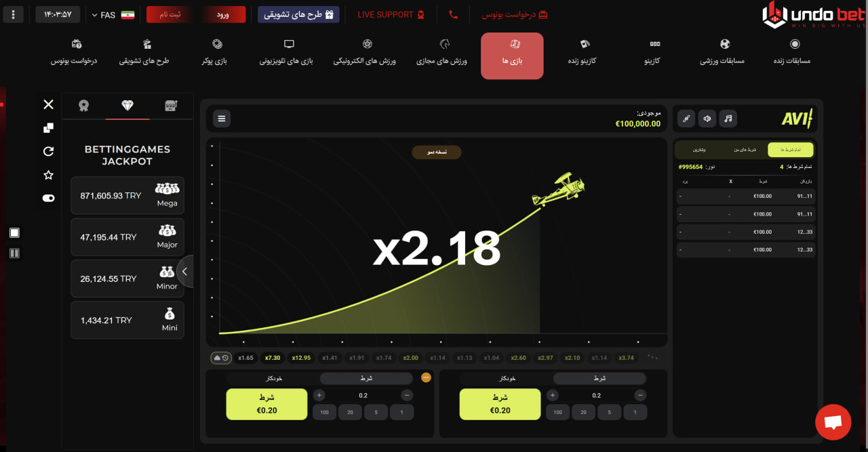
Task: Flip the toggle switch in left sidebar
Action: click(48, 199)
